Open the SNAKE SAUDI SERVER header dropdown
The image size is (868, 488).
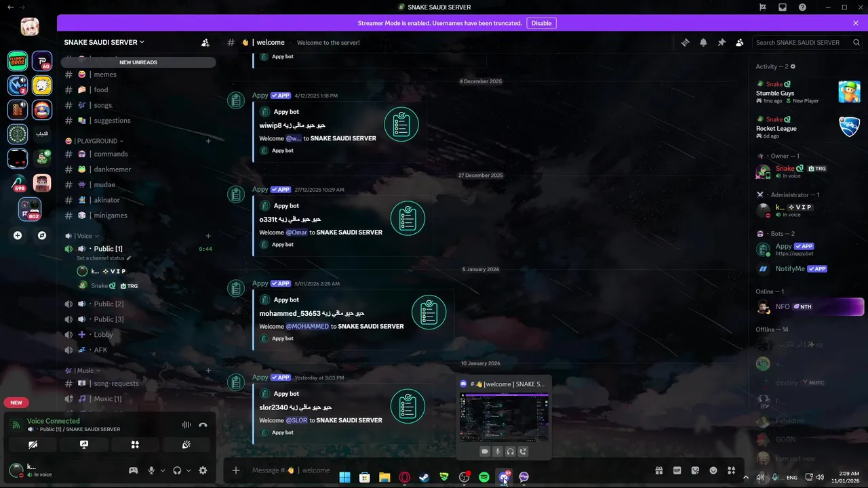coord(104,42)
